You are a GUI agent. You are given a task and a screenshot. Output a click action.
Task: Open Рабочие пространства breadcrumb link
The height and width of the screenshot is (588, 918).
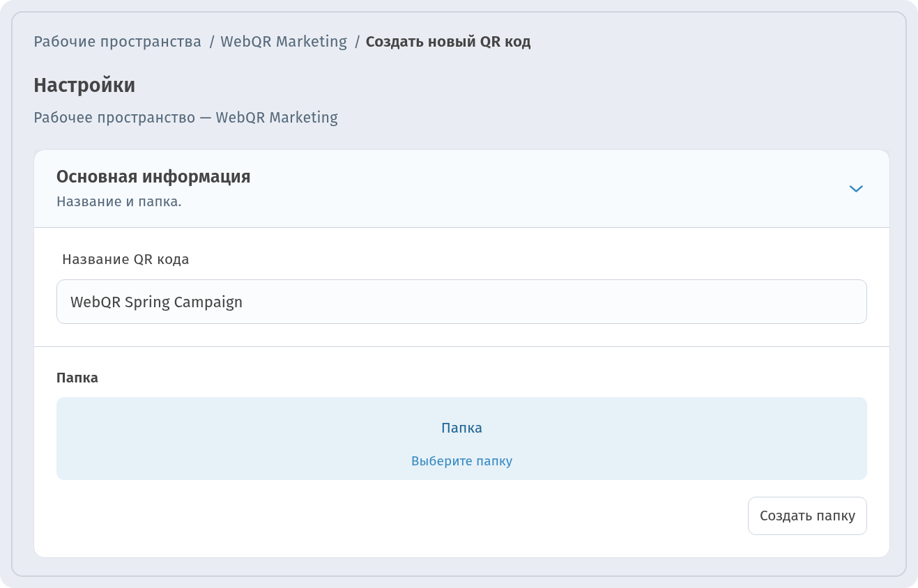[118, 42]
